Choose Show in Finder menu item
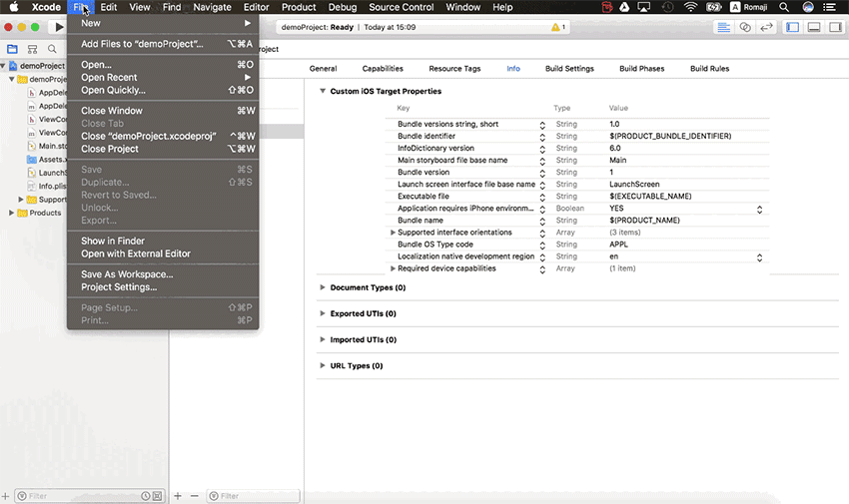The width and height of the screenshot is (849, 504). pos(163,241)
